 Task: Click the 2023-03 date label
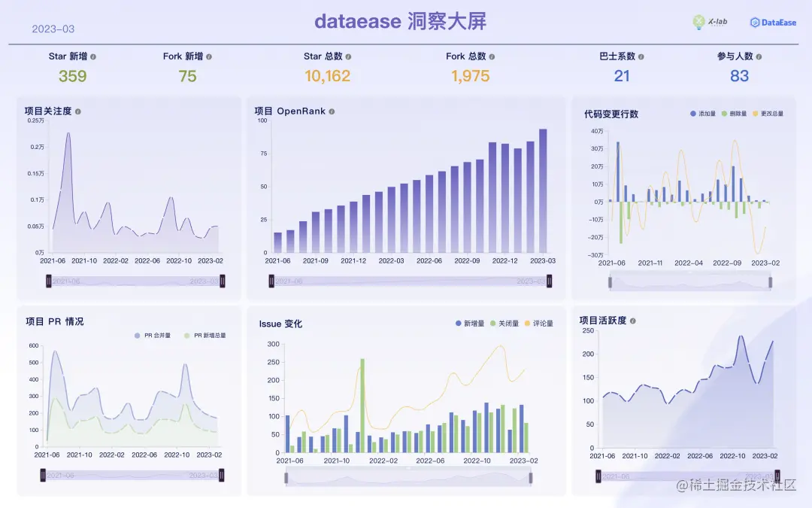(53, 29)
